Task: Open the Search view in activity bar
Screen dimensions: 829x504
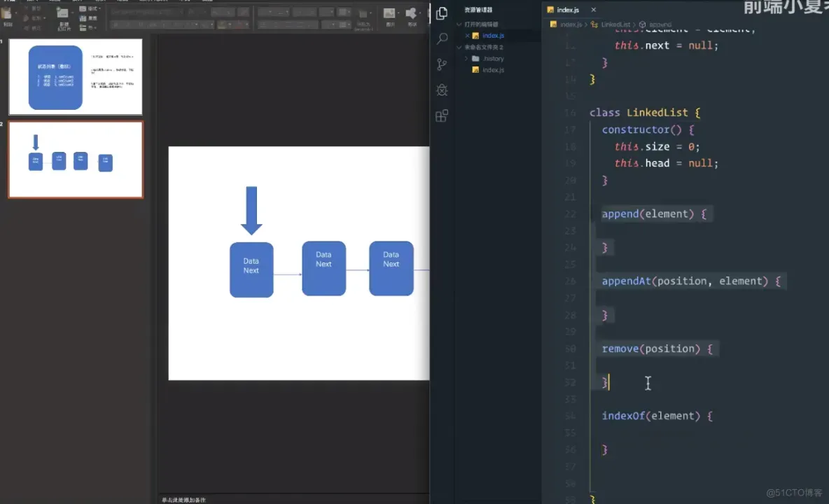Action: 442,38
